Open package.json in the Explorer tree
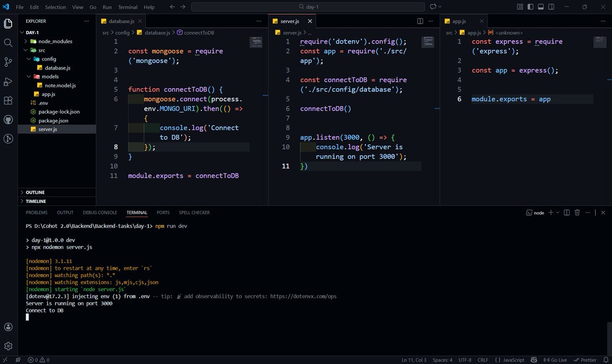 click(x=54, y=120)
